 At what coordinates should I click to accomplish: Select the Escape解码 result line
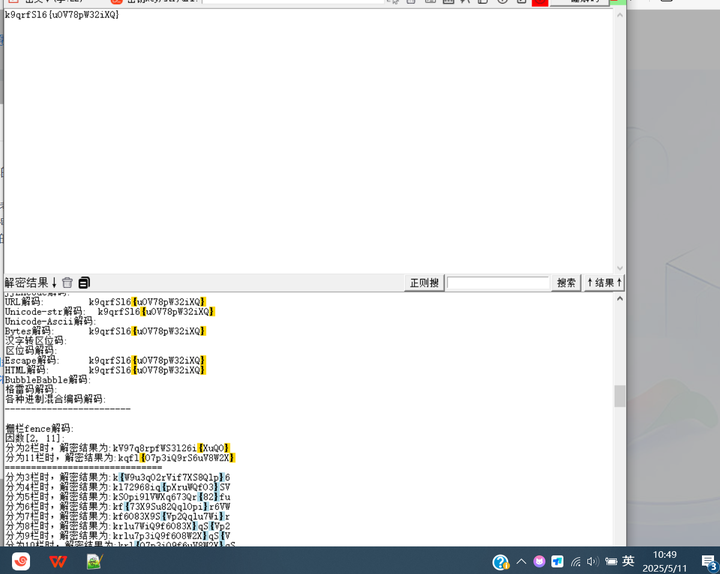[105, 360]
